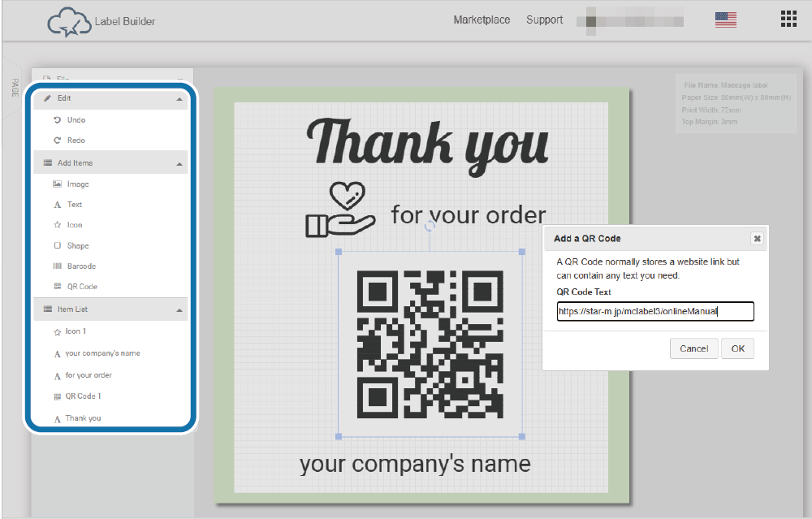Image resolution: width=812 pixels, height=519 pixels.
Task: Click the blurred account name in header
Action: [x=630, y=21]
